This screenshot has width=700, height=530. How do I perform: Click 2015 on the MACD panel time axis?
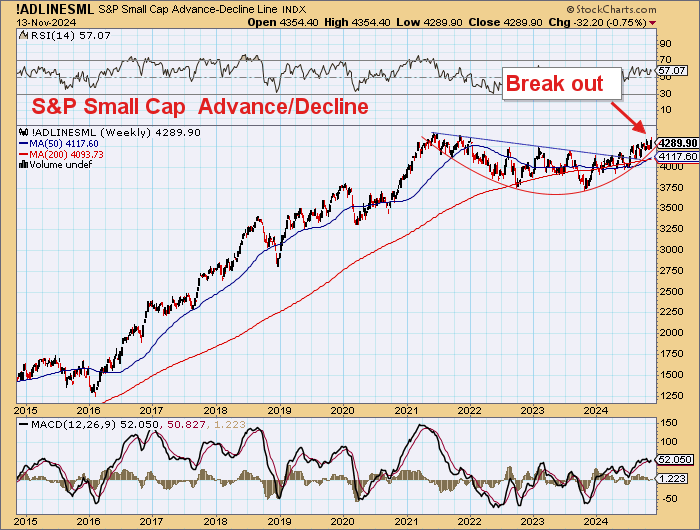coord(26,521)
